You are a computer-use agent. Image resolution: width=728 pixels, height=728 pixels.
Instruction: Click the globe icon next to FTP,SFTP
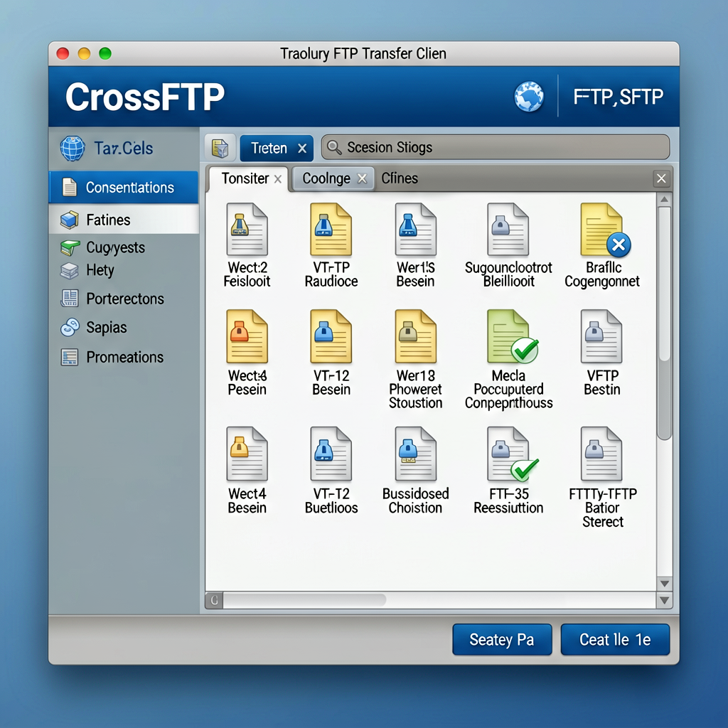click(x=529, y=97)
